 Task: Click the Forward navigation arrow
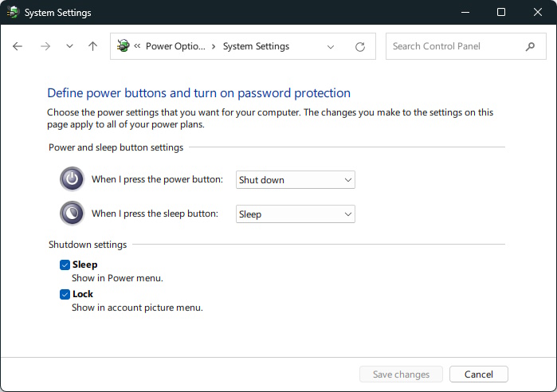(45, 46)
